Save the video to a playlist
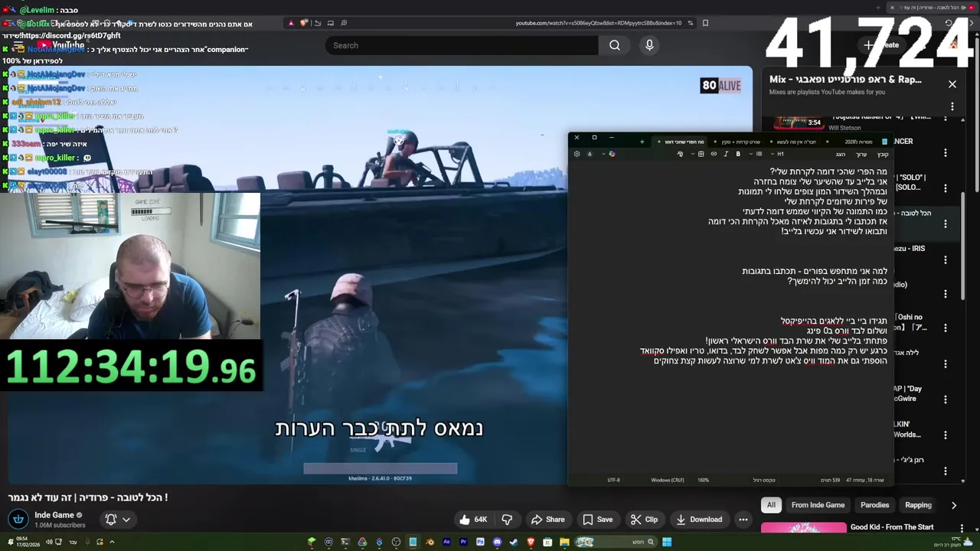Viewport: 980px width, 551px height. (597, 520)
